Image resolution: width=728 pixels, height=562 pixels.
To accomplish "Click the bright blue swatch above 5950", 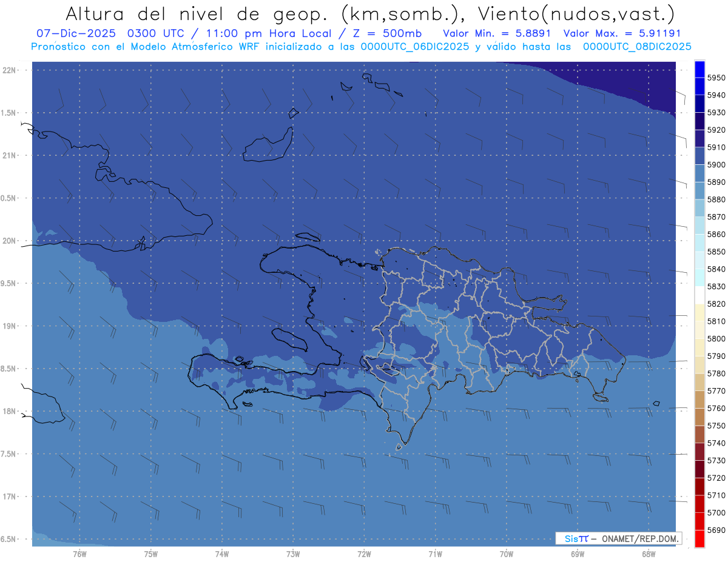I will tap(699, 69).
